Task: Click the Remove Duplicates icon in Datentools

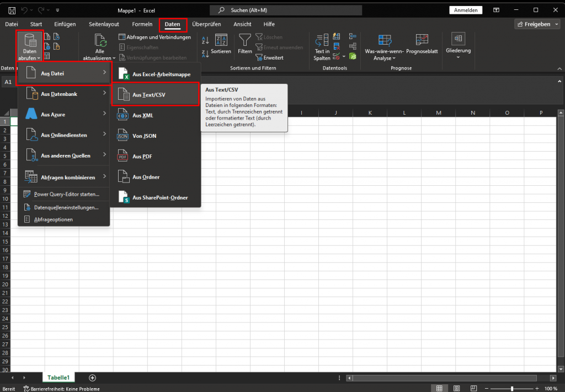Action: click(x=337, y=46)
